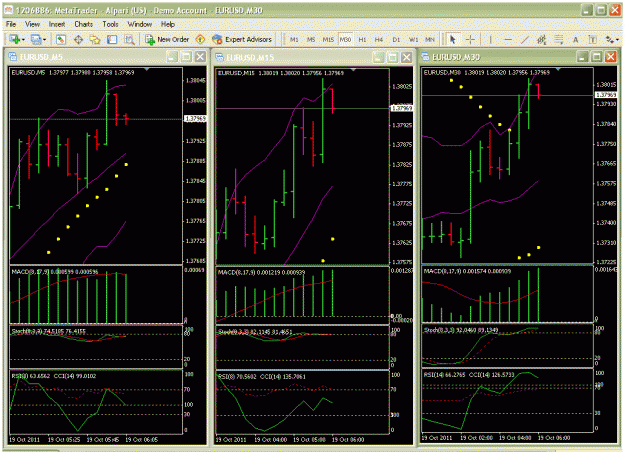625x452 pixels.
Task: Switch to the W1 timeframe
Action: [x=413, y=39]
